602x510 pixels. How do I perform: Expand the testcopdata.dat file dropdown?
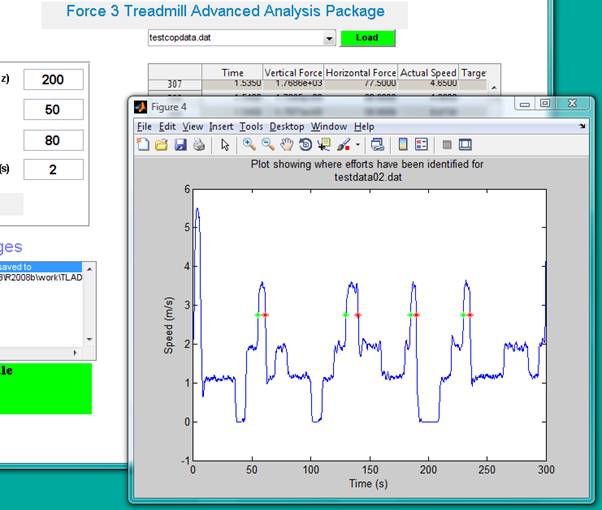(328, 38)
